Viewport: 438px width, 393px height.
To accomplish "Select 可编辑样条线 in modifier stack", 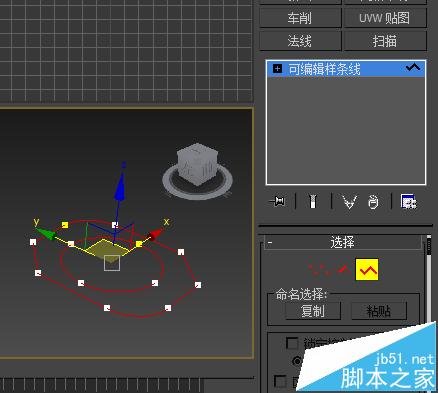I will [346, 69].
